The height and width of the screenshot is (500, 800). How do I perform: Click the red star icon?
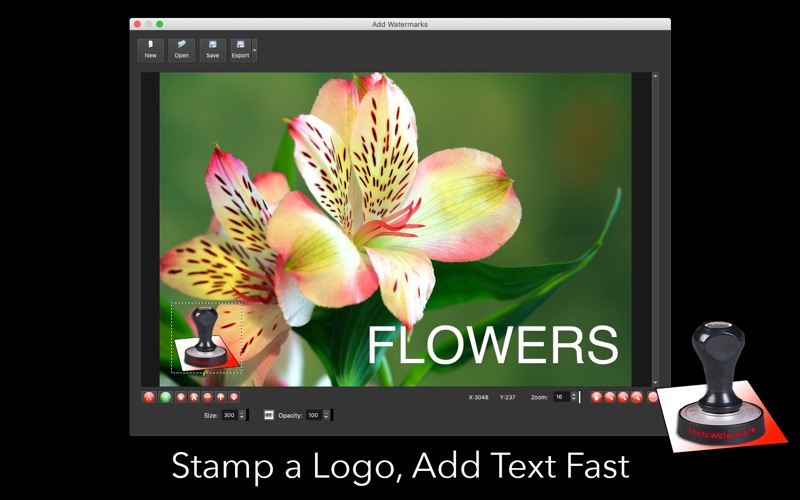click(x=181, y=397)
